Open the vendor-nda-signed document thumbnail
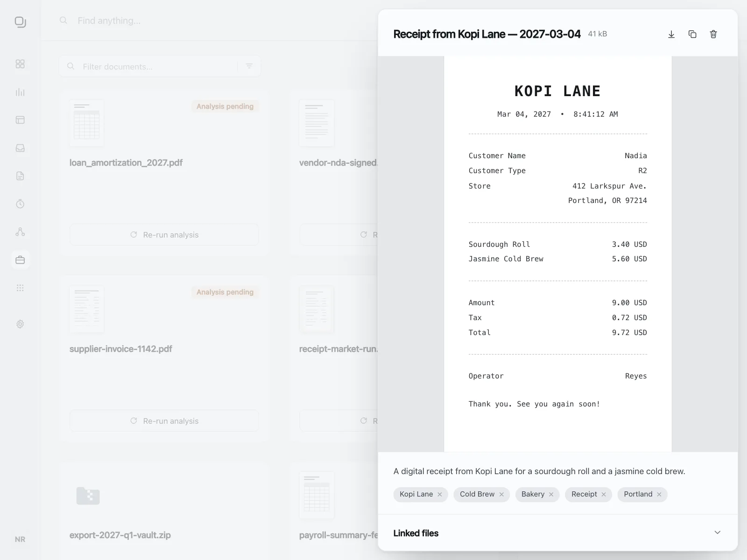The width and height of the screenshot is (747, 560). pyautogui.click(x=317, y=123)
